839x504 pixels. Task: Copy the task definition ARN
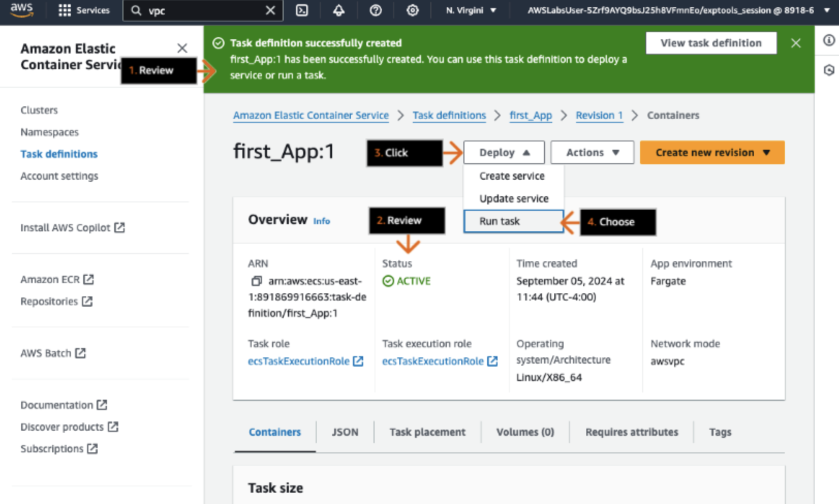256,281
